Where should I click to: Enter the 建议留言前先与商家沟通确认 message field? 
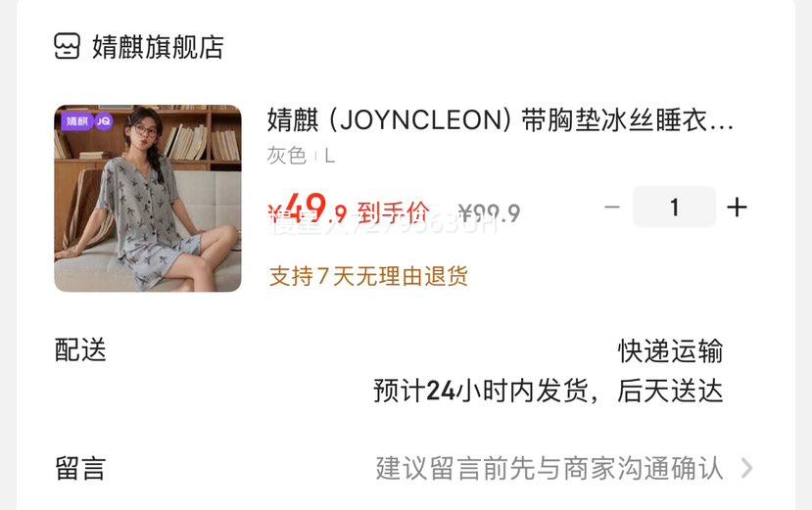549,469
